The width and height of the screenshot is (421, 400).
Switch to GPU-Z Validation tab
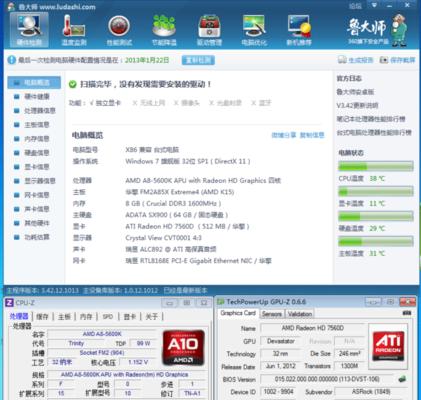pyautogui.click(x=300, y=314)
